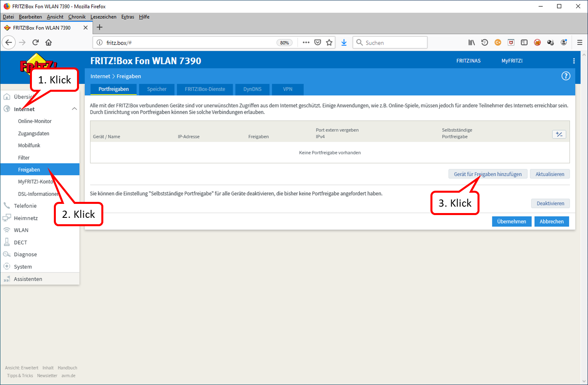Cancel with the Abbrechen button
This screenshot has height=385, width=588.
coord(552,221)
